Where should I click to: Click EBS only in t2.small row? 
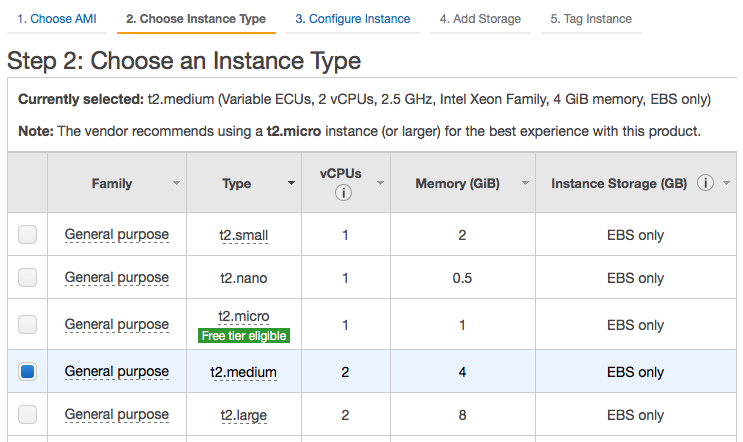pyautogui.click(x=635, y=235)
